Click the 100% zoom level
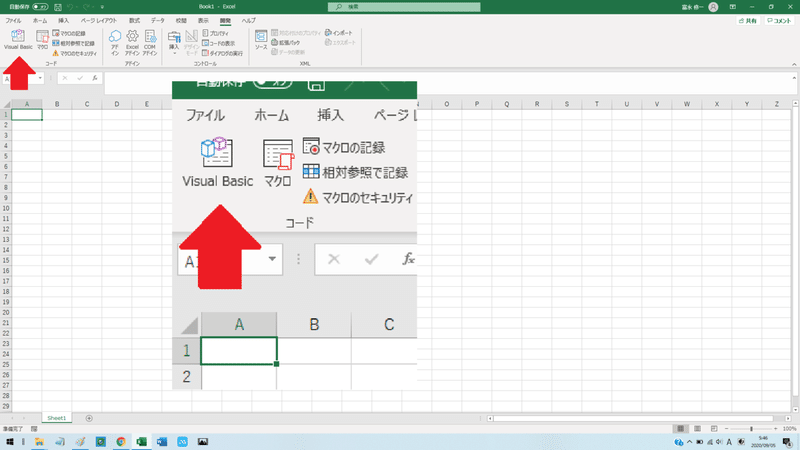This screenshot has height=450, width=800. point(789,429)
